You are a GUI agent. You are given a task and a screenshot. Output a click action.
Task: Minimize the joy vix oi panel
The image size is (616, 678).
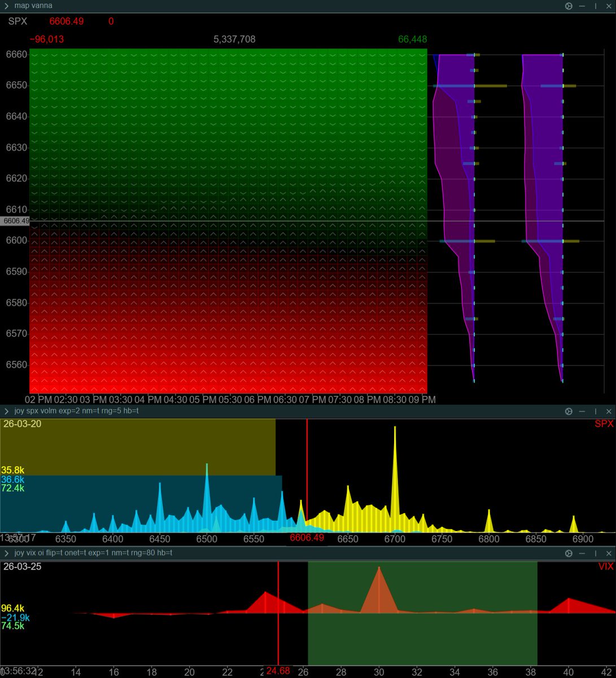(x=582, y=554)
